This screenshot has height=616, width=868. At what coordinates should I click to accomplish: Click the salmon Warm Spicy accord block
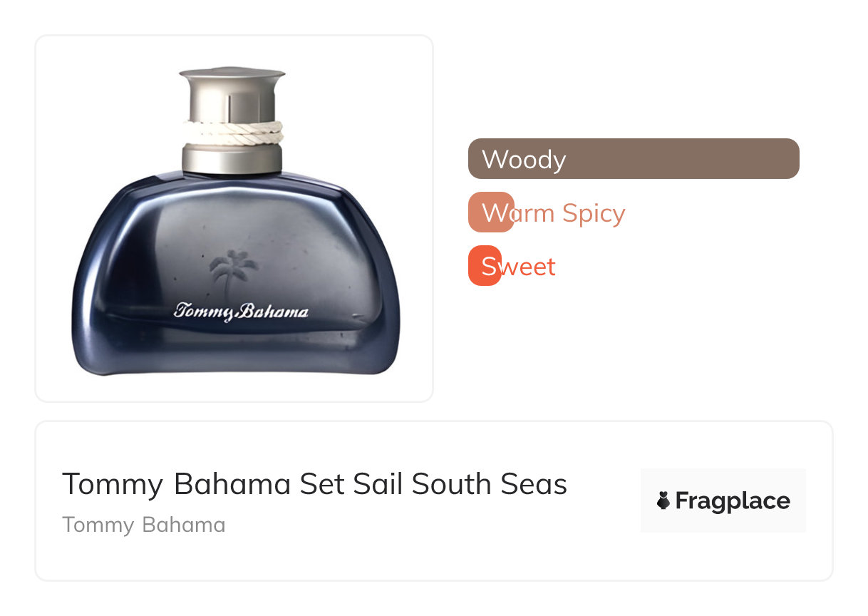(x=491, y=212)
